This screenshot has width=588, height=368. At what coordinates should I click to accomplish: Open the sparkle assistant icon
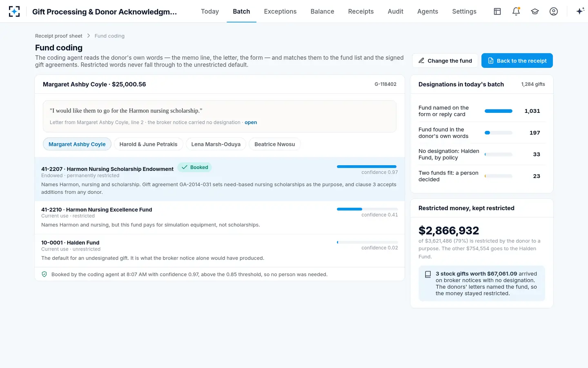(x=580, y=11)
